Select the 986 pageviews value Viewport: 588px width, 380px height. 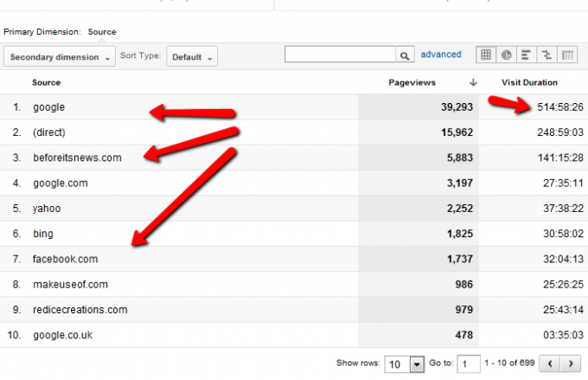point(463,285)
